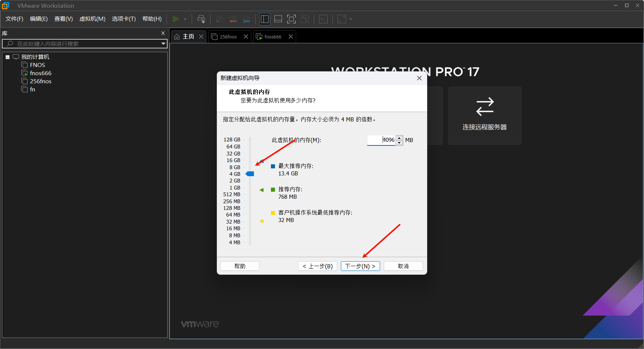Open the 选项卡(T) menu
Image resolution: width=644 pixels, height=349 pixels.
(124, 19)
